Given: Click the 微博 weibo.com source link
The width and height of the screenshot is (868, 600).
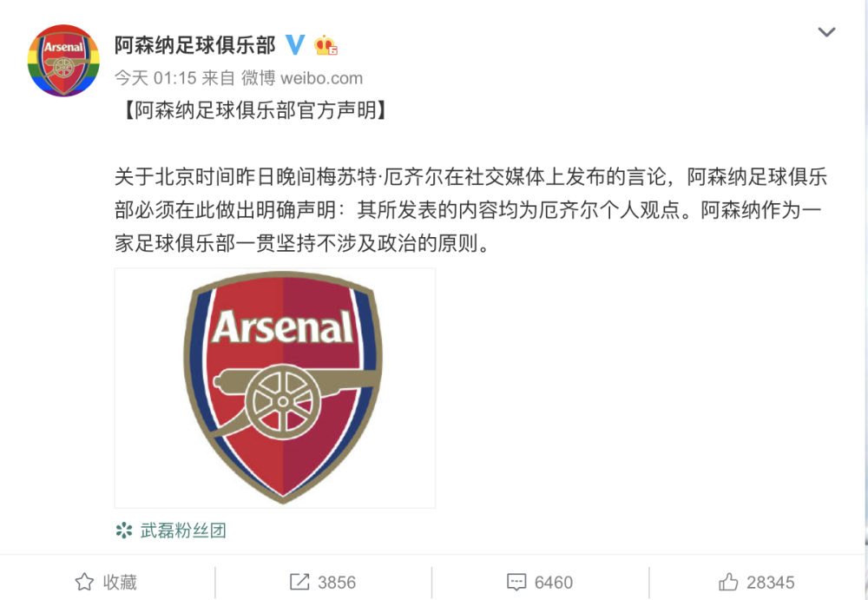Looking at the screenshot, I should tap(302, 78).
